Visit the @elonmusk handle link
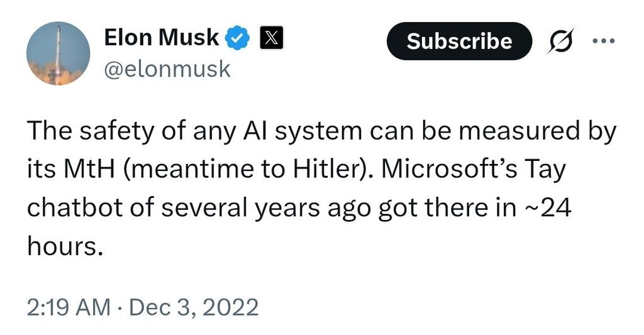Viewport: 644px width, 335px height. pos(167,68)
